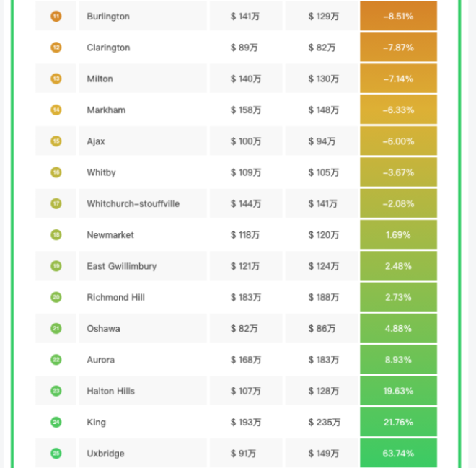Open the Clarington city name
Screen dimensions: 476x468
coord(108,48)
